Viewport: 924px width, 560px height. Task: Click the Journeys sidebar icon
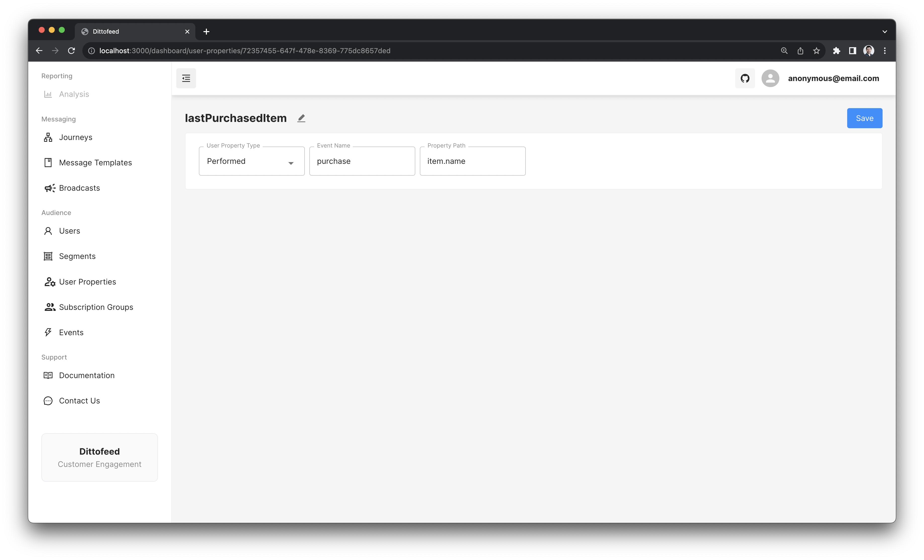pyautogui.click(x=48, y=137)
